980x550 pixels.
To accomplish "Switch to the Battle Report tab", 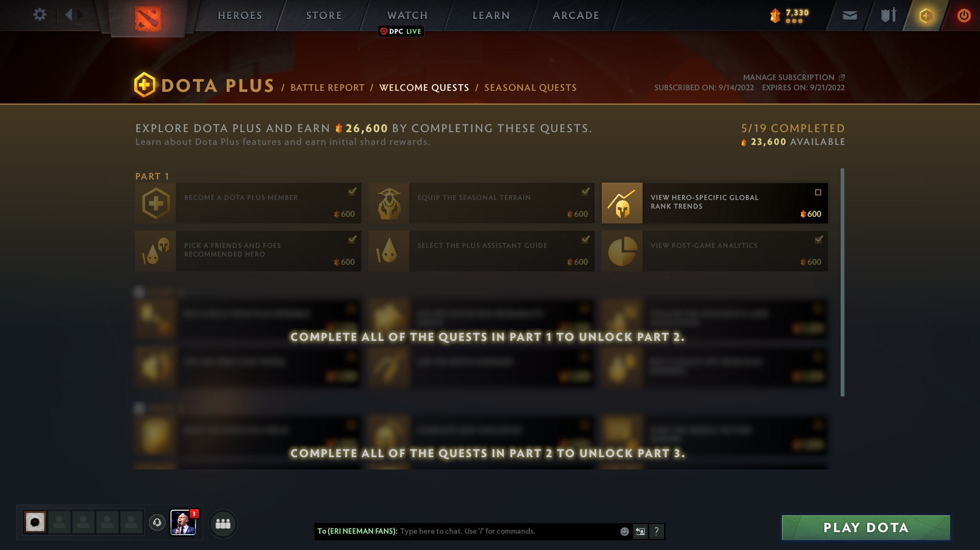I will point(328,88).
